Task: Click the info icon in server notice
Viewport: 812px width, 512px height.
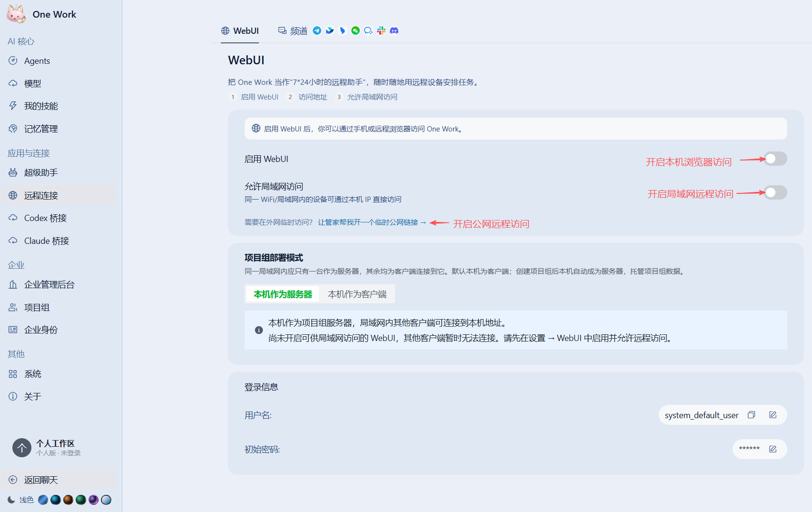Action: click(259, 330)
